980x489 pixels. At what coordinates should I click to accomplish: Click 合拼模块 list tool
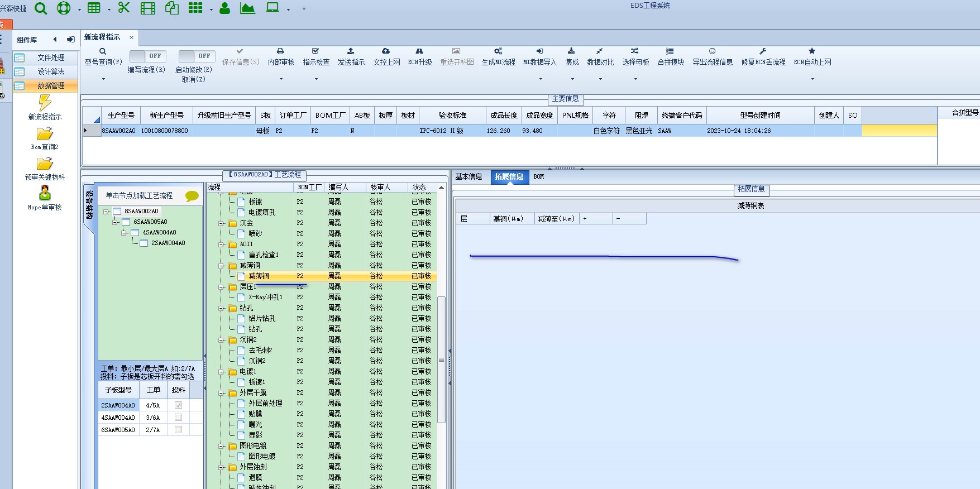pos(671,57)
